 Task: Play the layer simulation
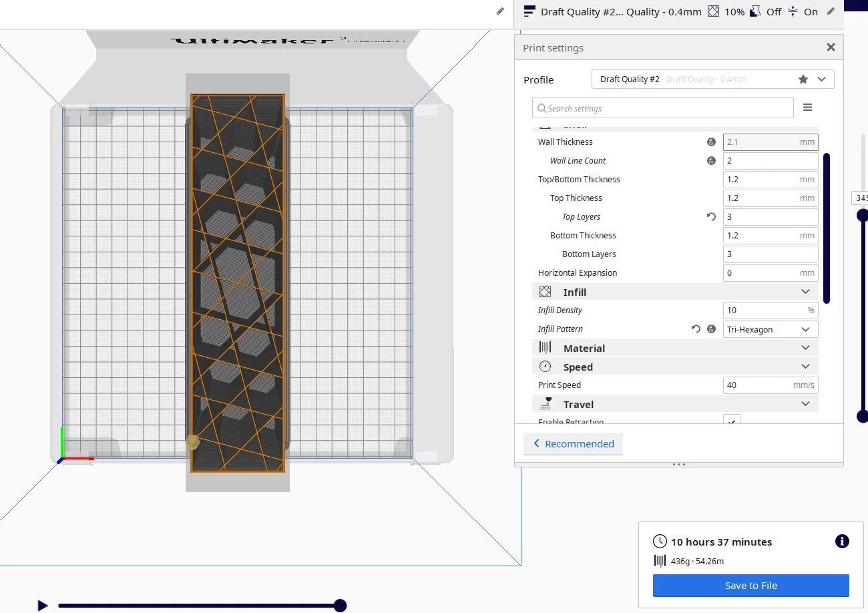click(43, 606)
